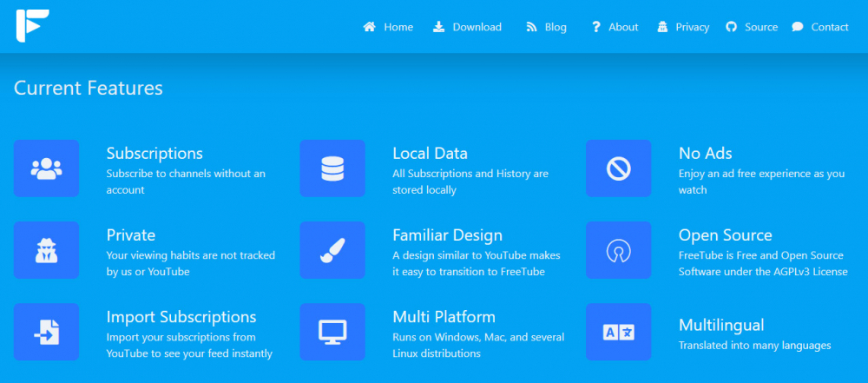Click the Privacy spy icon in navbar
The image size is (868, 383).
662,27
